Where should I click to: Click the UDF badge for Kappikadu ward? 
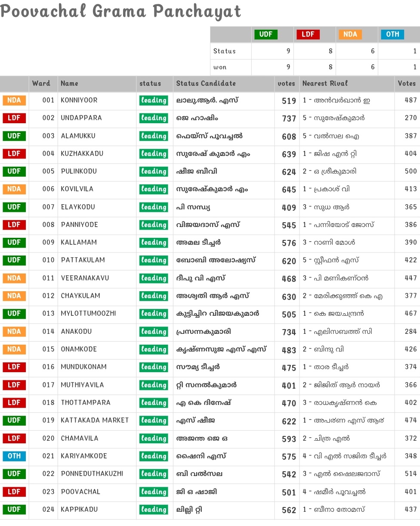click(x=14, y=510)
